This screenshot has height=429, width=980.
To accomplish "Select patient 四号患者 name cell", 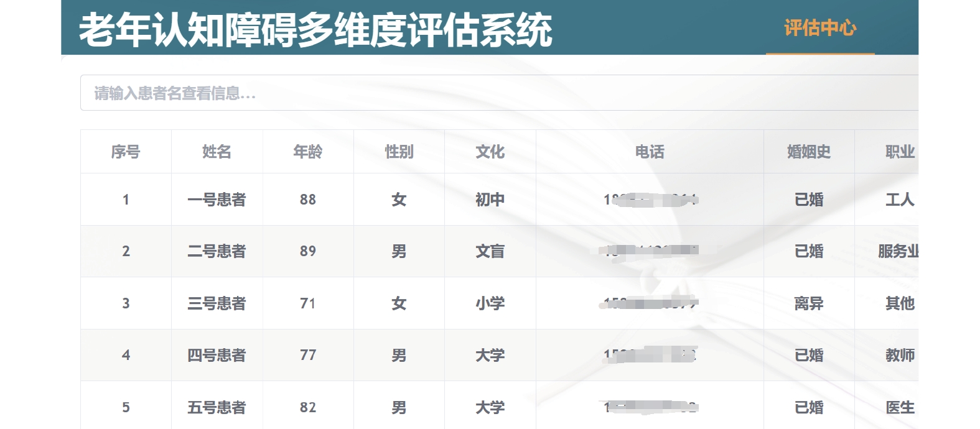I will pyautogui.click(x=217, y=355).
